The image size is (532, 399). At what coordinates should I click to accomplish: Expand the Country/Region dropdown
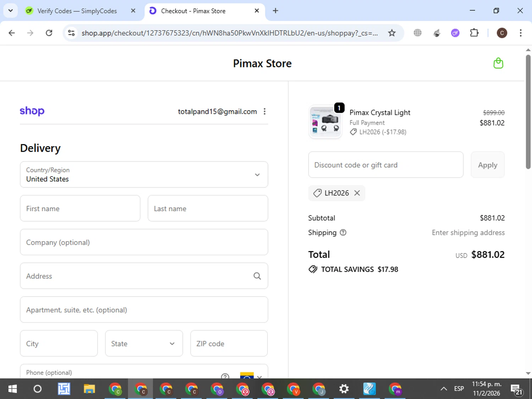(x=144, y=174)
